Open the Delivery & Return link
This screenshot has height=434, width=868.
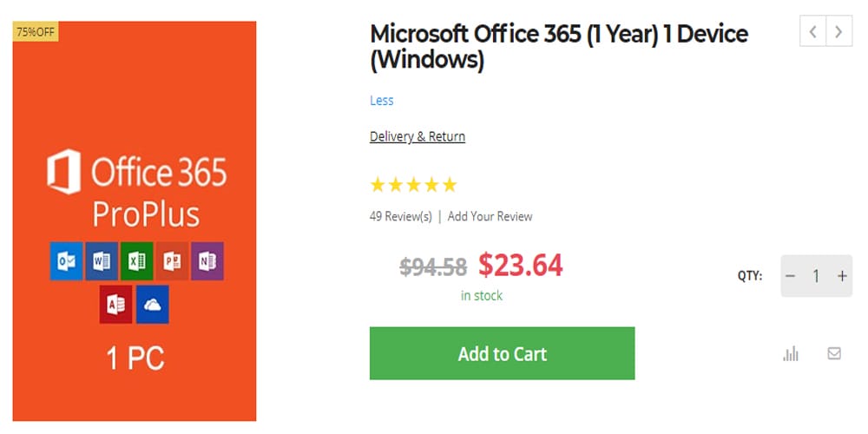pyautogui.click(x=418, y=136)
